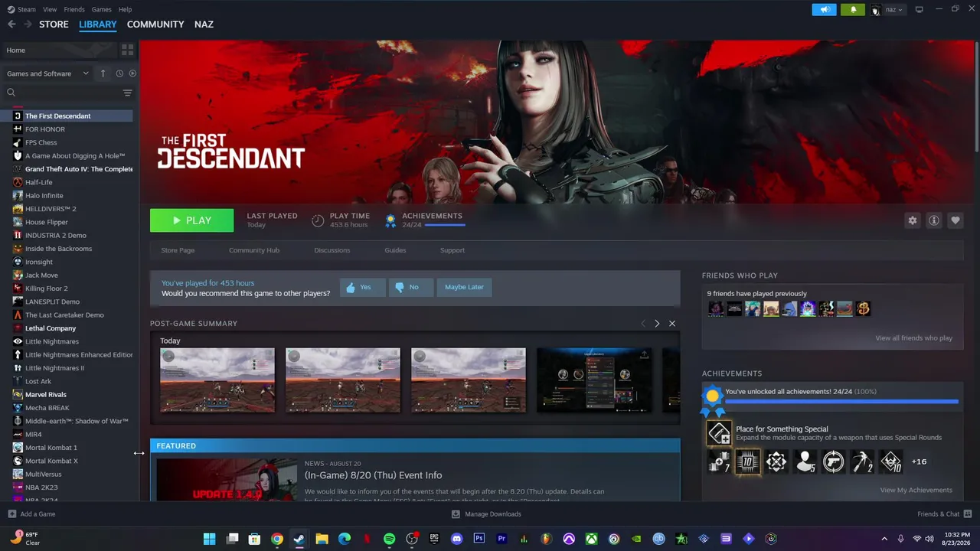The width and height of the screenshot is (980, 551).
Task: Choose Maybe Later for the recommendation
Action: pyautogui.click(x=464, y=287)
